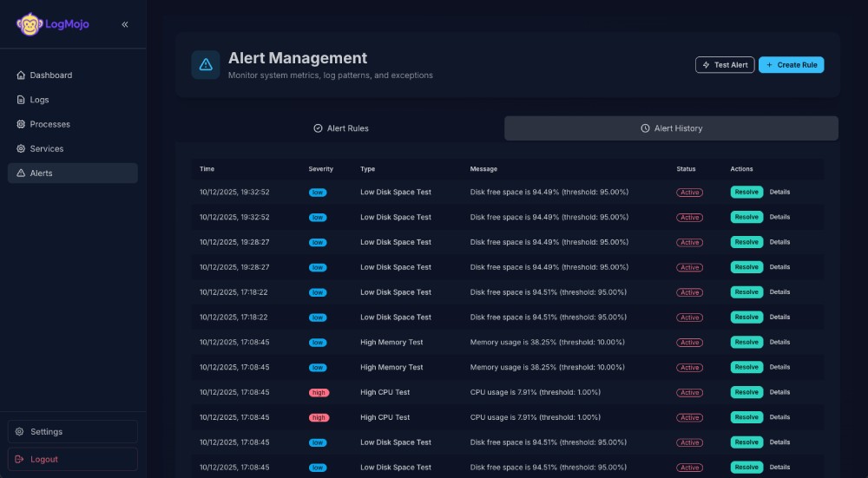Send a Test Alert
Screen dimensions: 868x478
click(x=725, y=65)
